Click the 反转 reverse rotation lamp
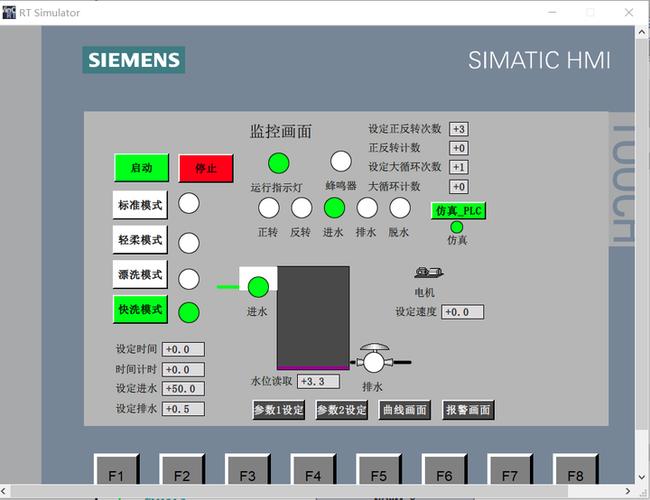The height and width of the screenshot is (500, 650). tap(301, 208)
